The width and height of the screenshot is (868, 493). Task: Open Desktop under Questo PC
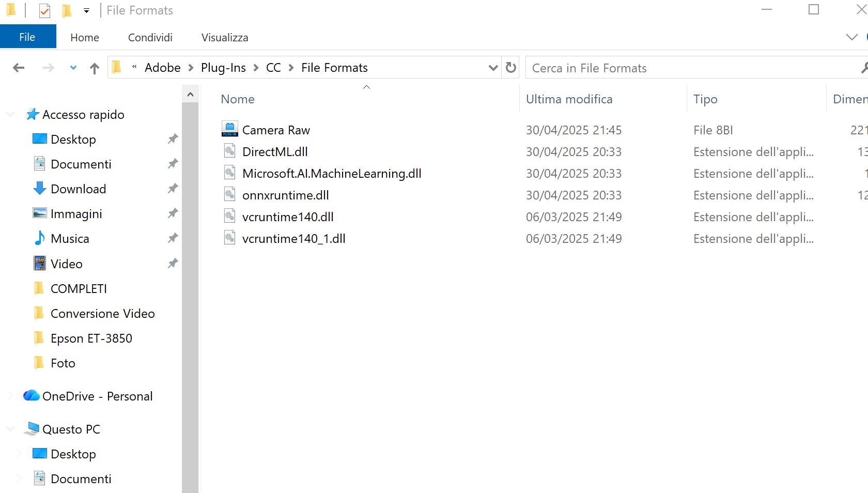click(73, 454)
